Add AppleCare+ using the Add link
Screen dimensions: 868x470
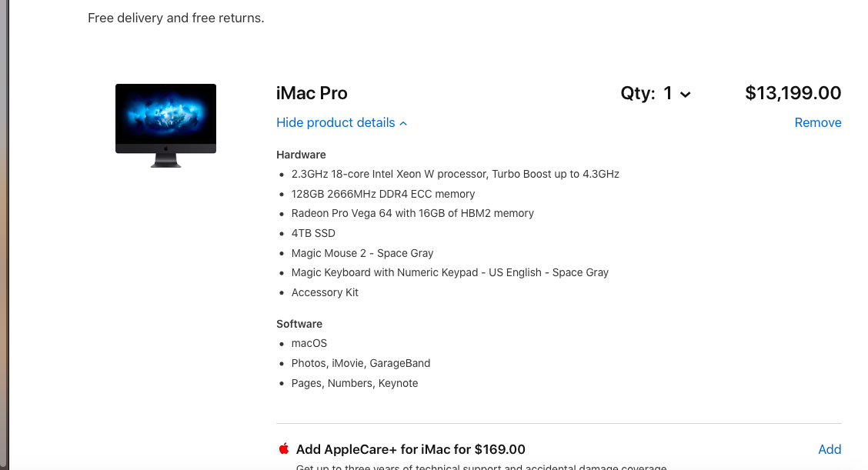pos(829,449)
